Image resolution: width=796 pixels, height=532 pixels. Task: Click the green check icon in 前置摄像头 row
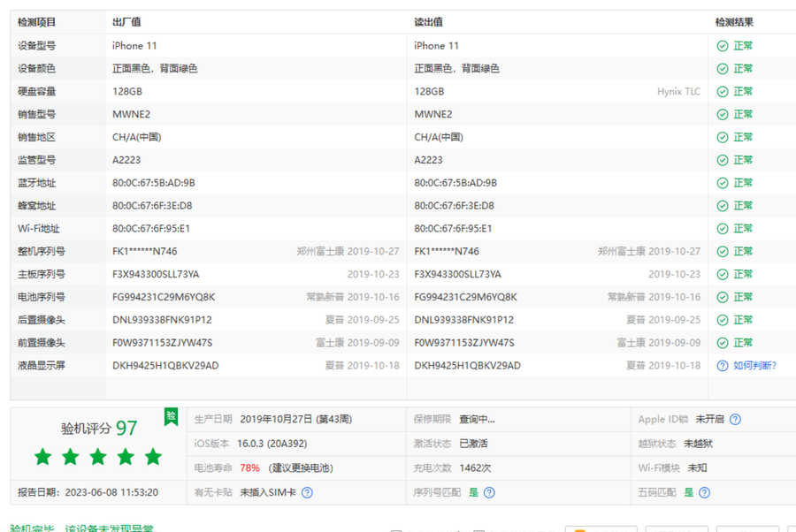click(x=723, y=343)
